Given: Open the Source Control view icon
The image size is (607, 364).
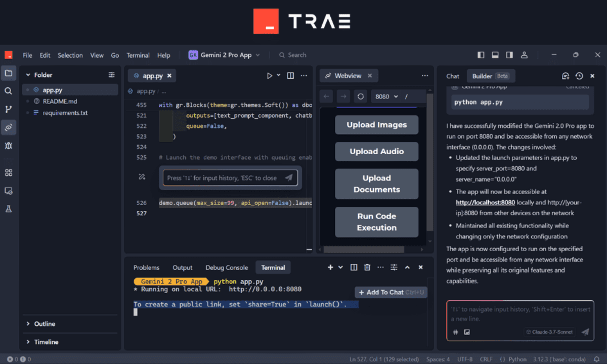Looking at the screenshot, I should click(x=8, y=109).
